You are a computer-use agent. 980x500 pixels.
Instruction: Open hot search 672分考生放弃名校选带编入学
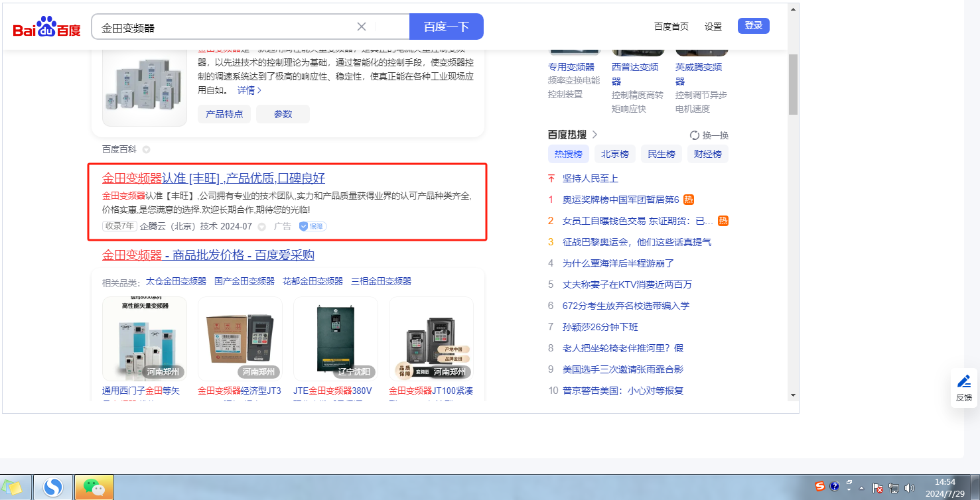626,306
